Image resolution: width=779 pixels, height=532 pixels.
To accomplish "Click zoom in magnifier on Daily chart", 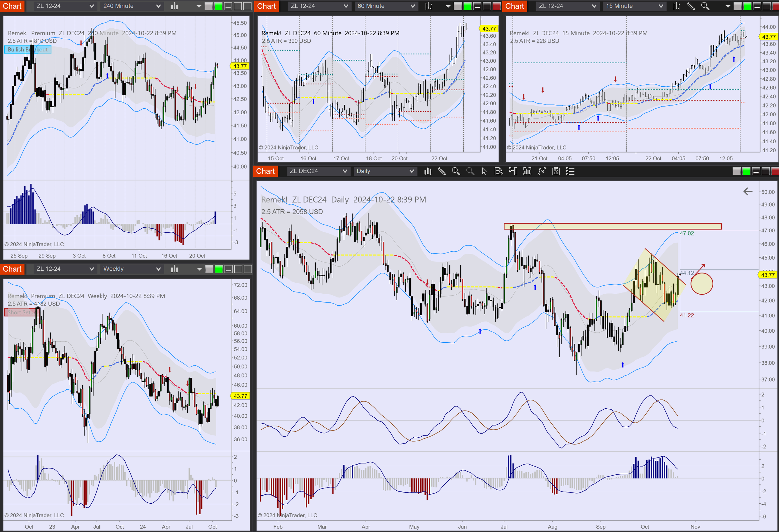I will click(x=456, y=172).
